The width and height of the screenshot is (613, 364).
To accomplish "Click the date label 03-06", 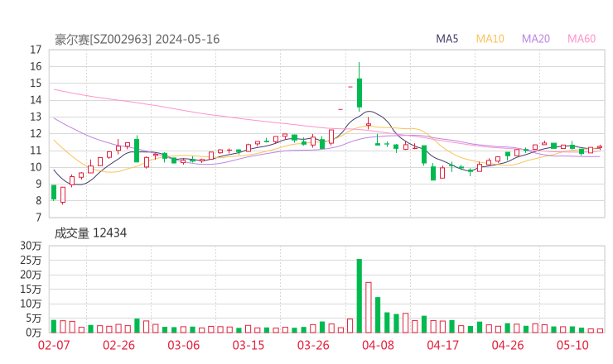I will tap(184, 345).
